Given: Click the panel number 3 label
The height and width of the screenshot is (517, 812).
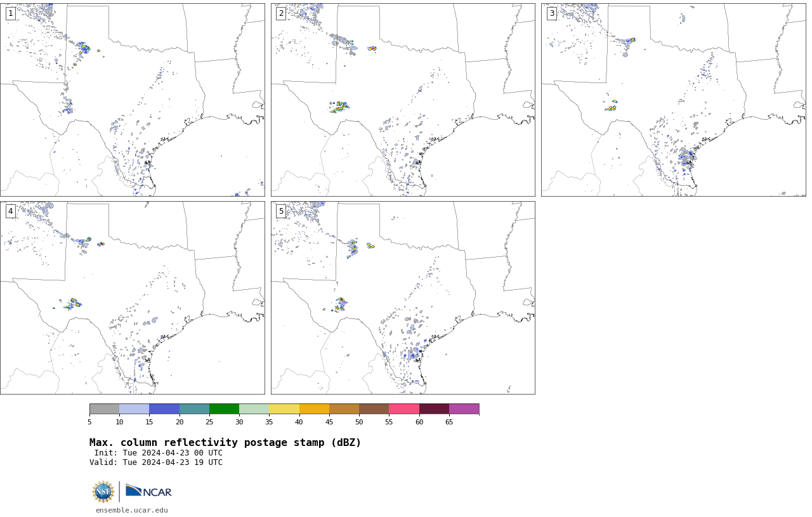Looking at the screenshot, I should point(552,13).
